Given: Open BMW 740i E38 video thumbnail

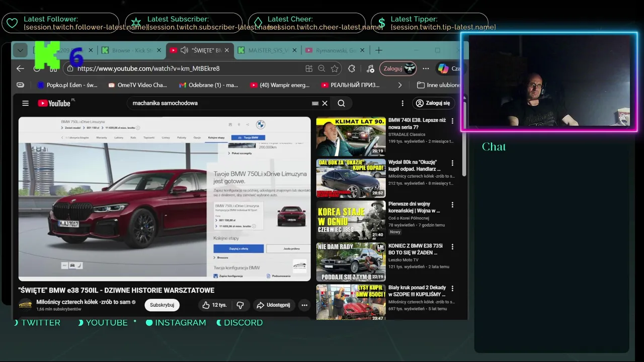Looking at the screenshot, I should click(351, 136).
